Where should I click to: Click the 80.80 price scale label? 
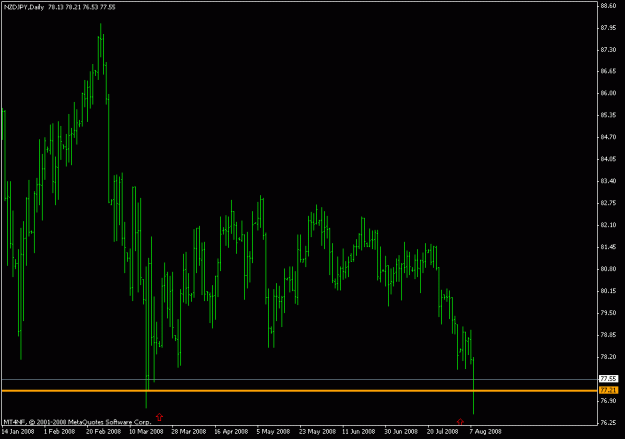[608, 269]
